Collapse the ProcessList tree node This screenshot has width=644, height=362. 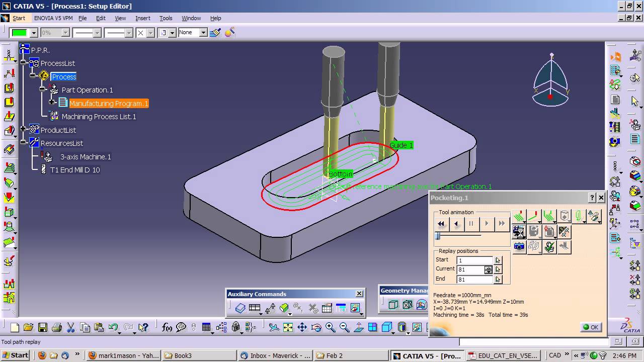tap(23, 63)
